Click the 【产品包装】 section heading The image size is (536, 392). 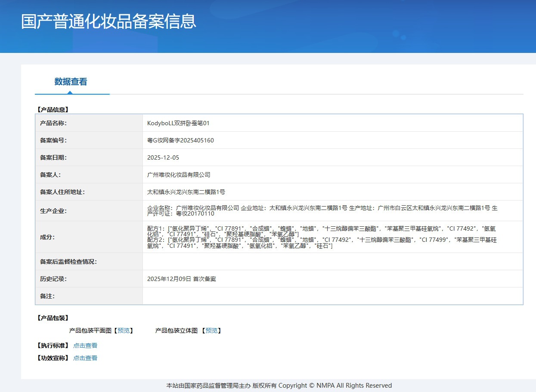[53, 318]
